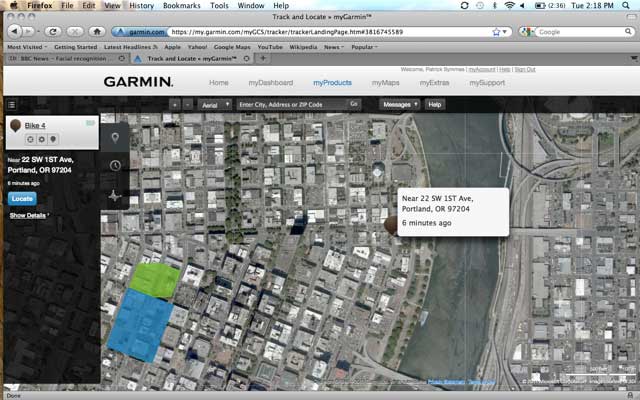Click "6 minutes ago" in the map popup
640x400 pixels.
tap(427, 223)
